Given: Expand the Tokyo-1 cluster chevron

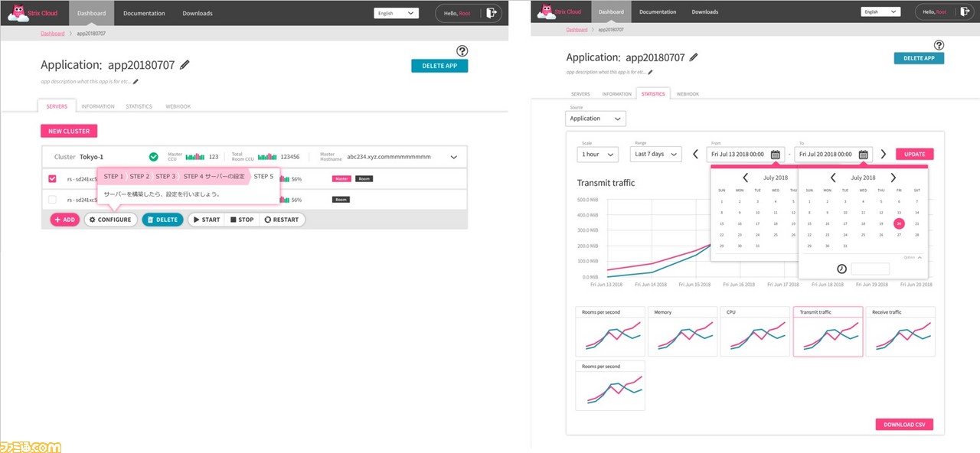Looking at the screenshot, I should [x=454, y=157].
